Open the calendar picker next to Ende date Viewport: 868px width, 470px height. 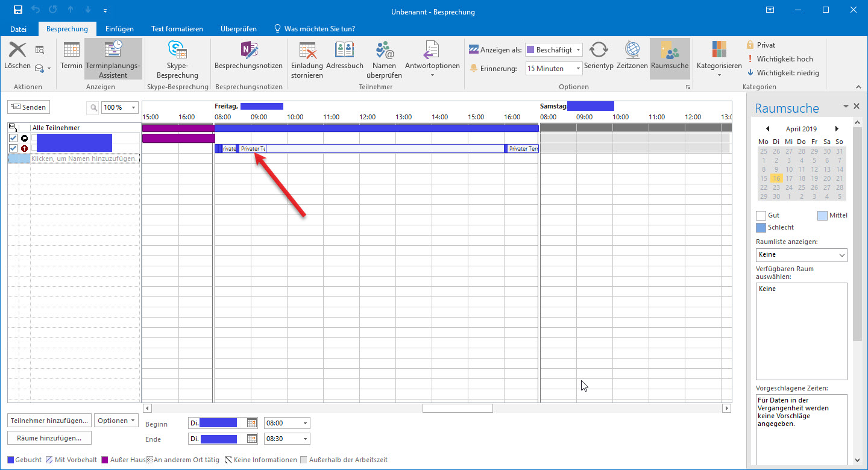[x=252, y=439]
